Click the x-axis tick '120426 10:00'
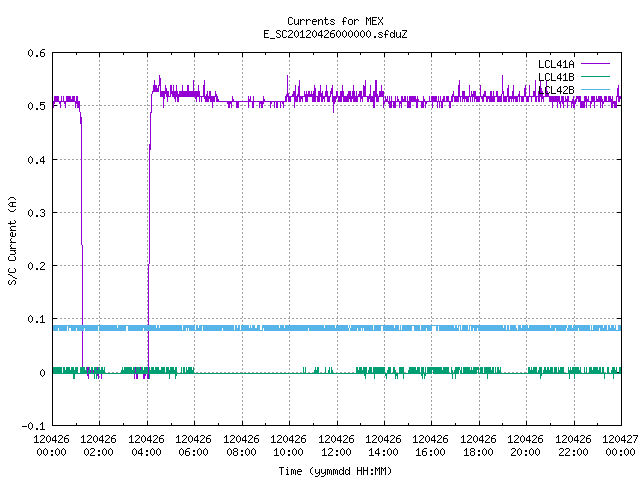This screenshot has width=640, height=480. [x=288, y=446]
